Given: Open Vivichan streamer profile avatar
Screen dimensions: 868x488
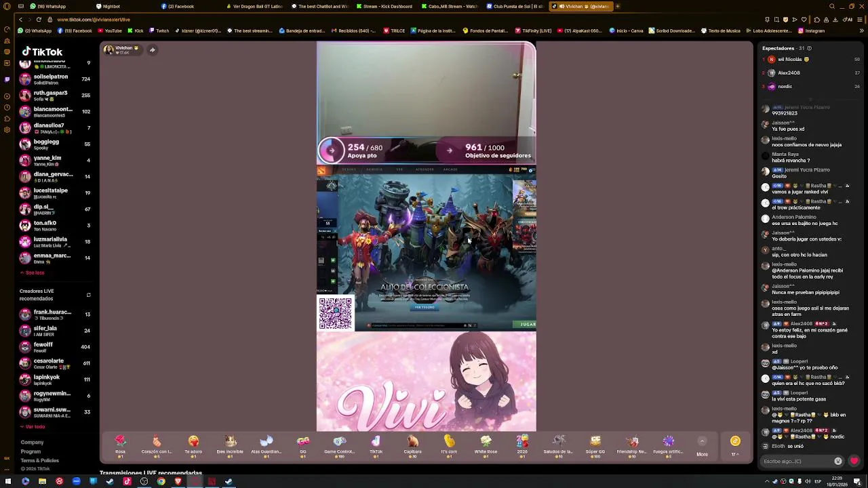Looking at the screenshot, I should click(108, 49).
